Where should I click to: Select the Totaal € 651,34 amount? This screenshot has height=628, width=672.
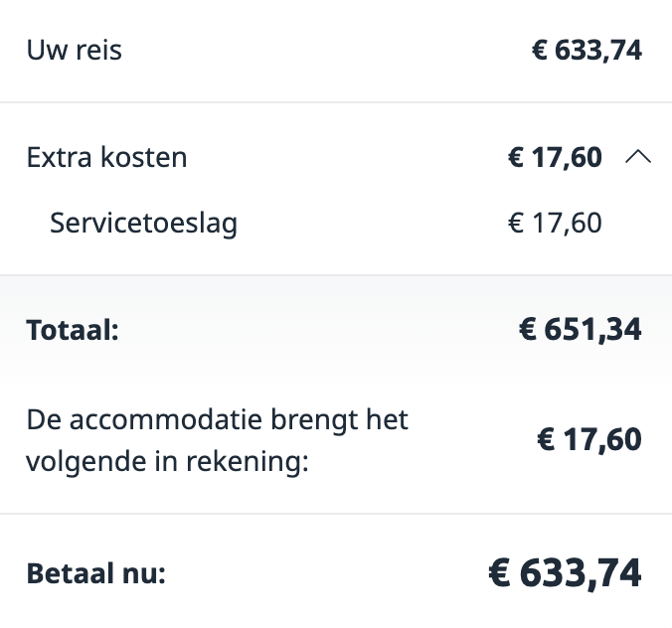[581, 330]
